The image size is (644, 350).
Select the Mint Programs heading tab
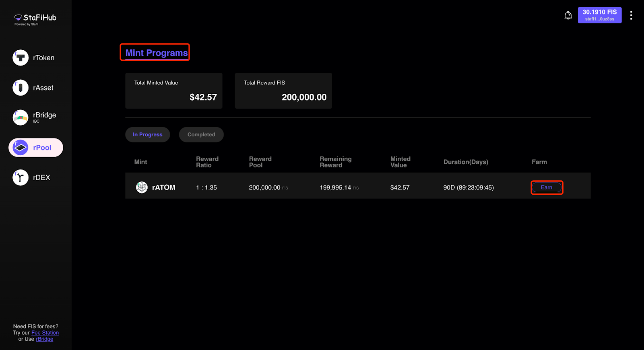(157, 53)
